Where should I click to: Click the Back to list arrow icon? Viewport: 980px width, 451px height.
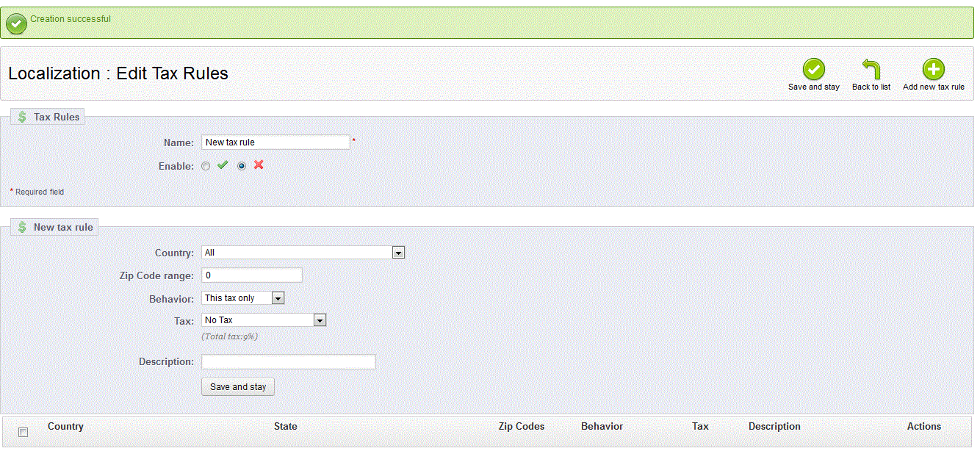coord(871,70)
